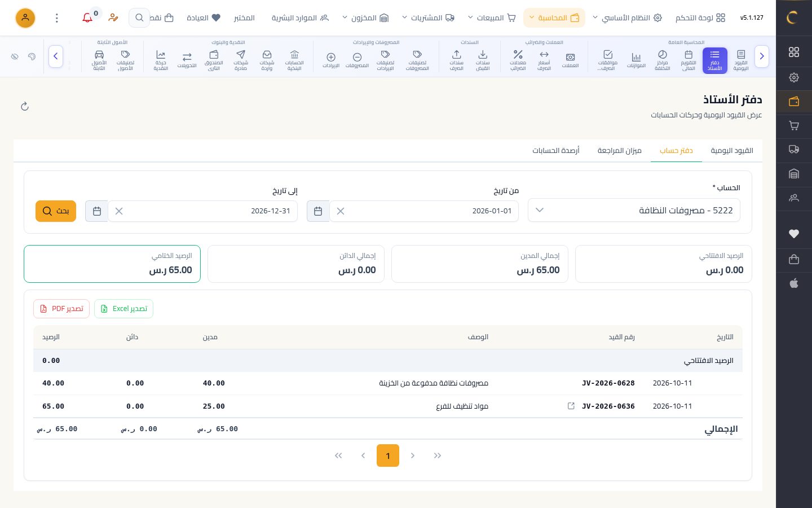This screenshot has height=508, width=812.
Task: Open Tax Rates (معدلات الضرائب) ribbon icon
Action: point(518,60)
